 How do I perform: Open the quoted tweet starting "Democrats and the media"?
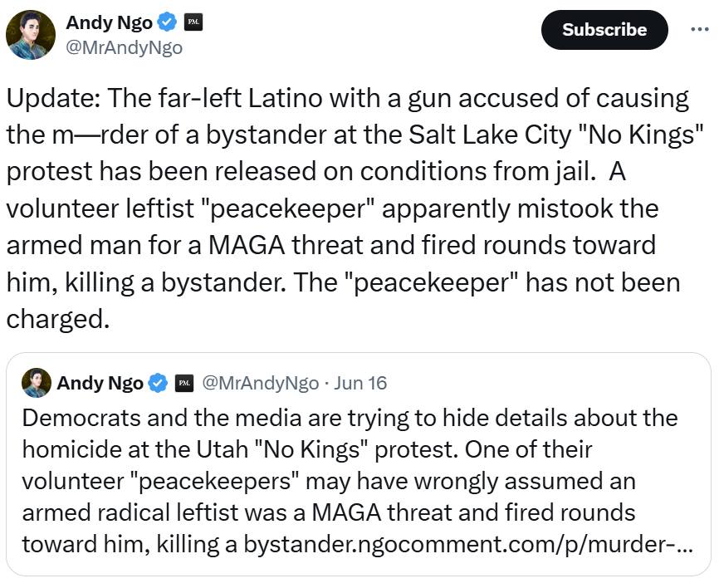359,464
